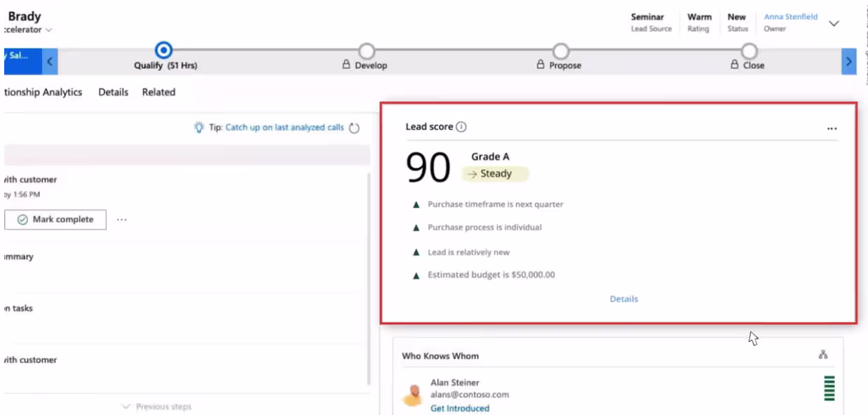
Task: Select the Propose stage circle
Action: [x=560, y=50]
